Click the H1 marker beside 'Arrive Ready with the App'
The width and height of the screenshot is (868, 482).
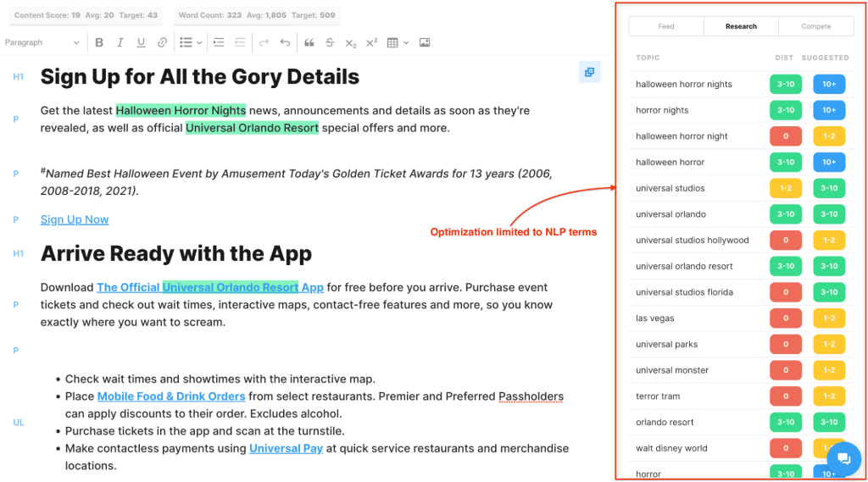point(19,253)
